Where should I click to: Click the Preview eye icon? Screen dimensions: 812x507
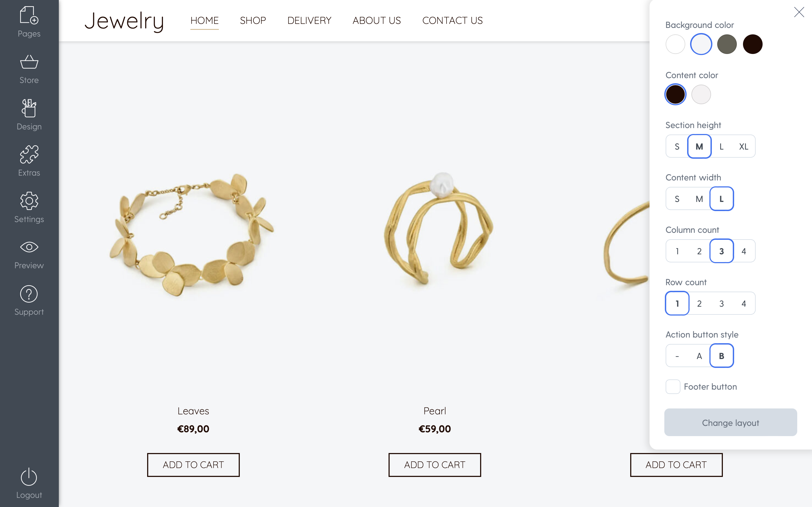(x=29, y=247)
